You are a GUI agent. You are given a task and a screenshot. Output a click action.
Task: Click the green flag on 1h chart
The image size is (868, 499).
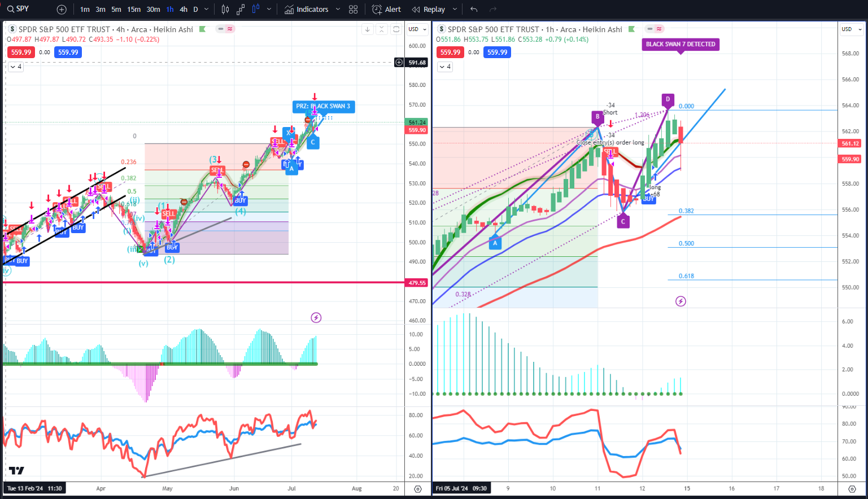631,29
